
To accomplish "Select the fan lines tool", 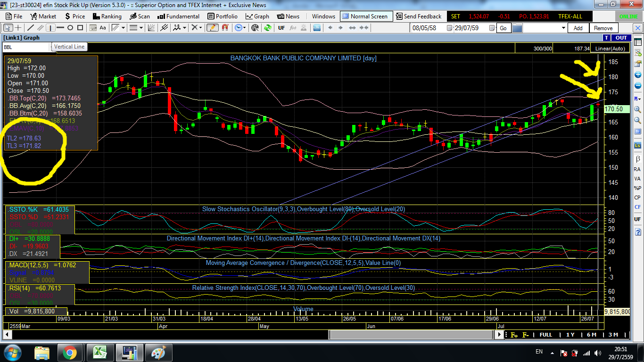I will (152, 28).
